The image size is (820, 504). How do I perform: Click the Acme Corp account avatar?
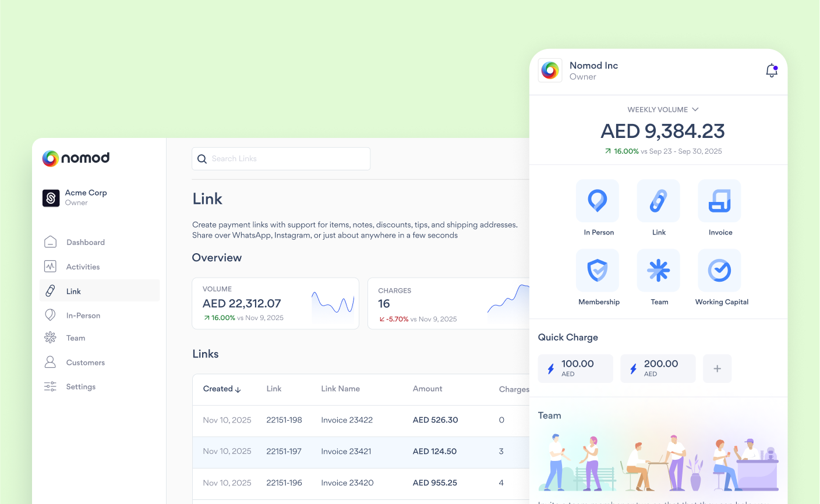[x=51, y=198]
